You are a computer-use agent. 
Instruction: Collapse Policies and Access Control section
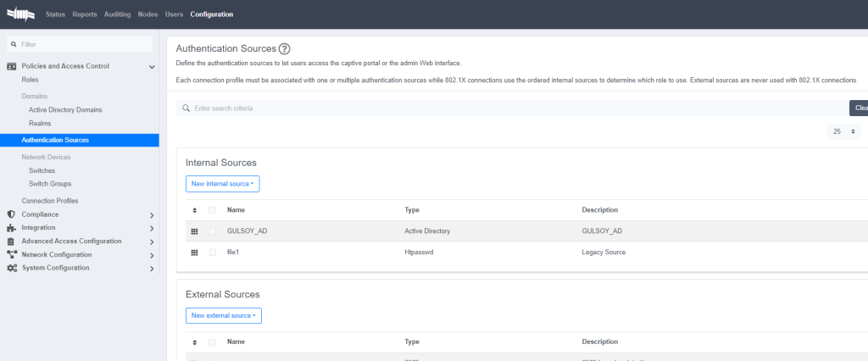pos(152,66)
